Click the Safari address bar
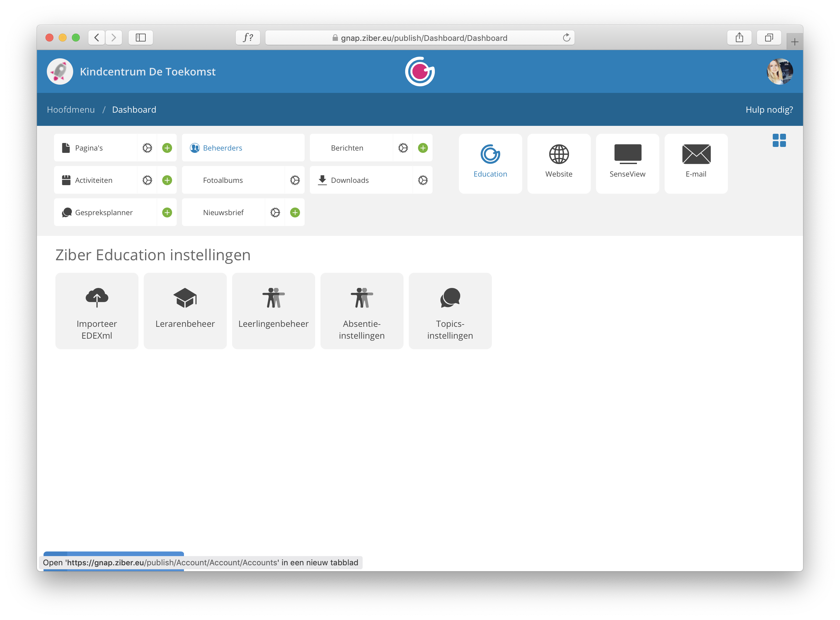The image size is (840, 620). [x=420, y=38]
